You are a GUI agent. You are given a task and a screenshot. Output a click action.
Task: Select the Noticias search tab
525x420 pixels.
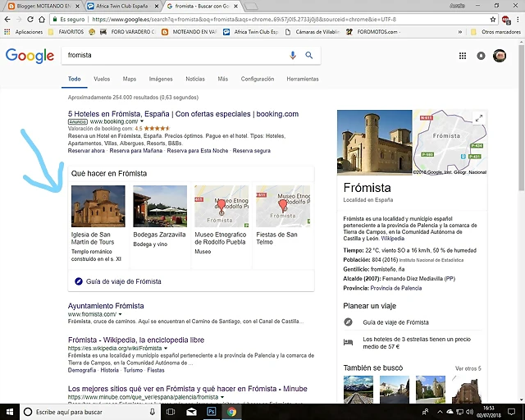click(x=195, y=79)
